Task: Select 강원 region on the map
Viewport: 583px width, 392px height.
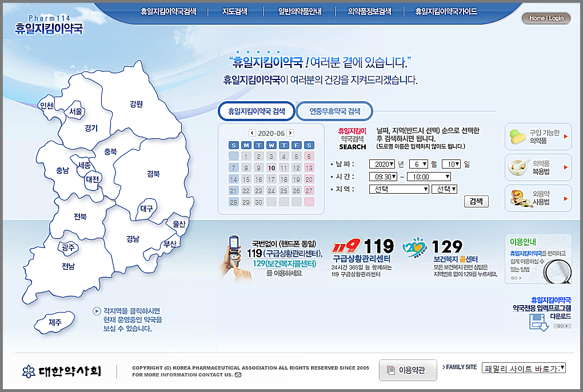Action: (137, 103)
